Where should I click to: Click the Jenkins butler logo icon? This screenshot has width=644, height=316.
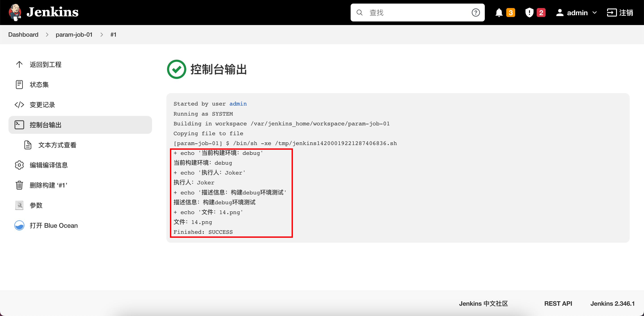pyautogui.click(x=15, y=12)
